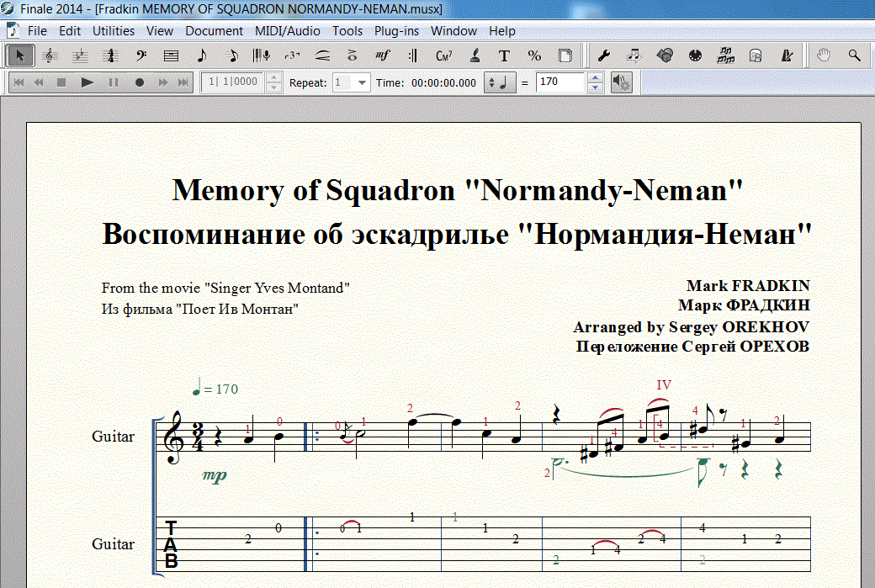Pick the Articulation fermata tool
The height and width of the screenshot is (588, 875).
click(x=353, y=56)
